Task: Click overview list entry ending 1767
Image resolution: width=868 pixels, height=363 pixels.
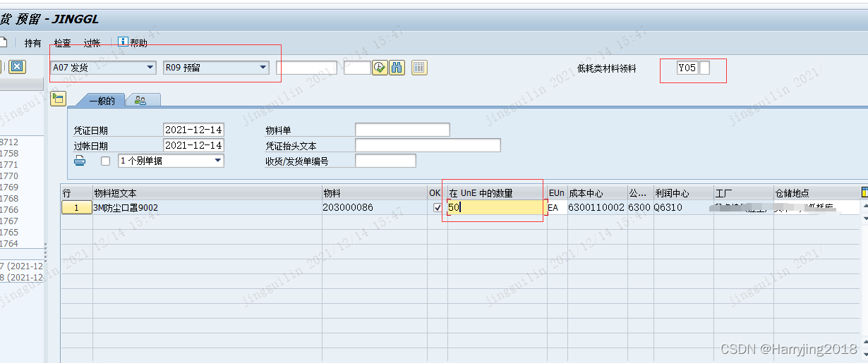Action: pos(9,221)
